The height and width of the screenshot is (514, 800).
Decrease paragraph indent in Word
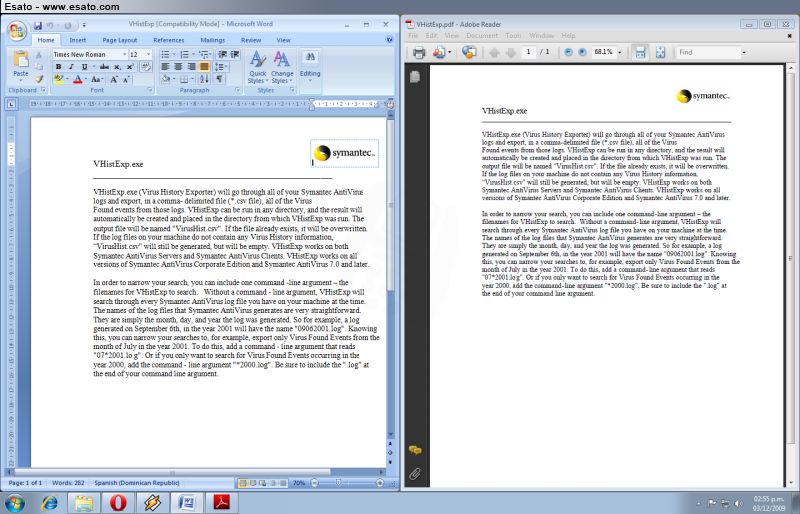click(x=223, y=54)
